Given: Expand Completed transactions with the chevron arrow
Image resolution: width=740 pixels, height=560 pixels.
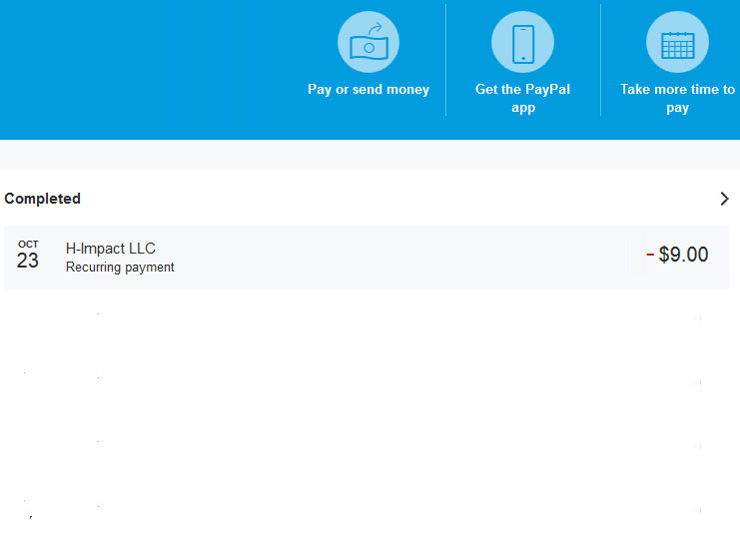Looking at the screenshot, I should (724, 199).
